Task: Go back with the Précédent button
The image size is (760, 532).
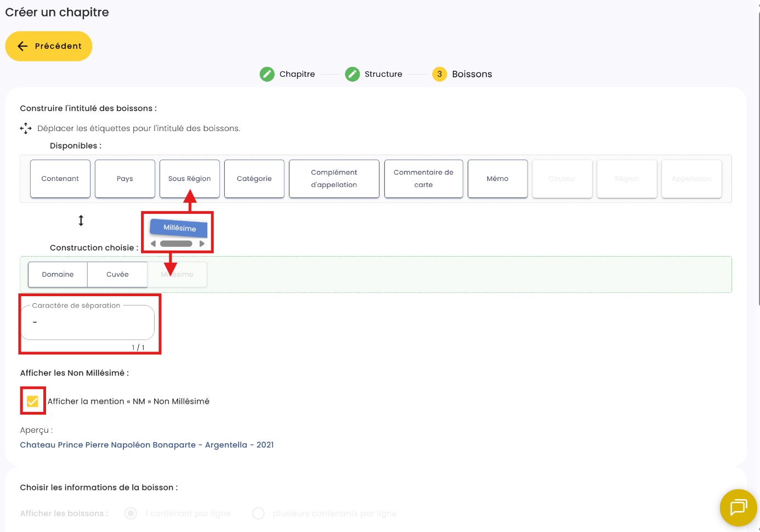Action: [49, 46]
